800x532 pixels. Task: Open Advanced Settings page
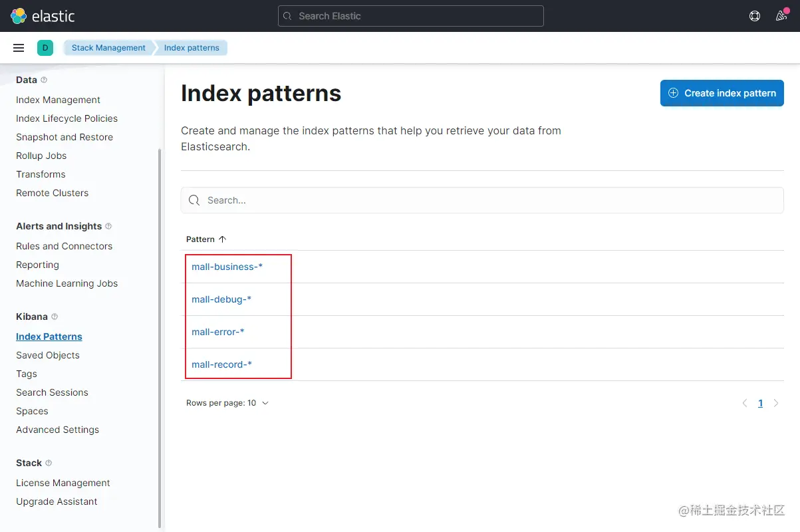57,430
